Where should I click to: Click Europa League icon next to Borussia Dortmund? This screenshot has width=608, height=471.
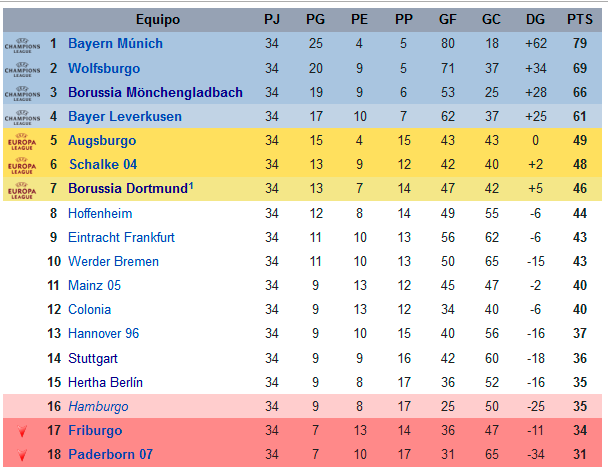pos(22,190)
